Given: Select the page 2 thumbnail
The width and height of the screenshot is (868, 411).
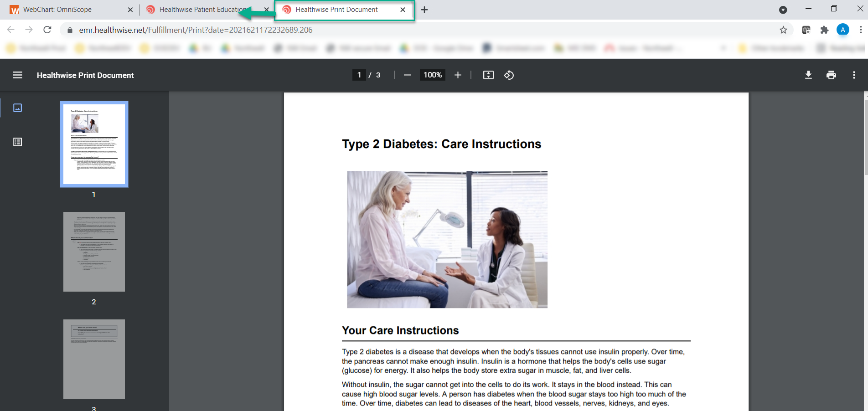Looking at the screenshot, I should coord(94,252).
